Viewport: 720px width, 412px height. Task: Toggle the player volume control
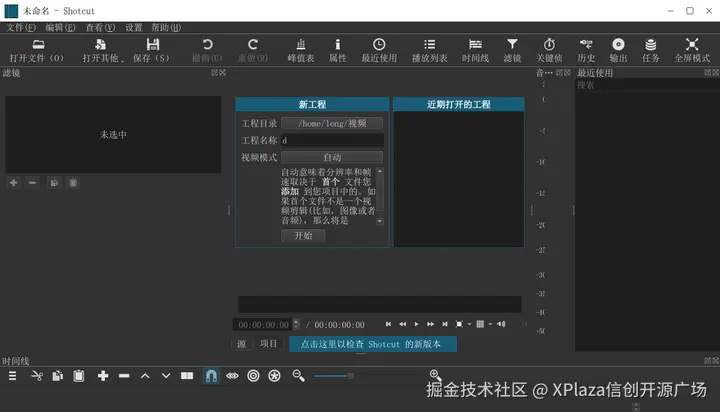tap(501, 324)
